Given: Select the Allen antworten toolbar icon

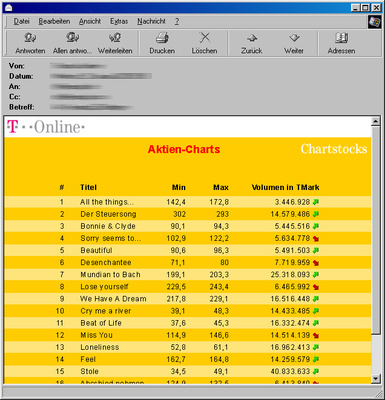Looking at the screenshot, I should click(72, 37).
